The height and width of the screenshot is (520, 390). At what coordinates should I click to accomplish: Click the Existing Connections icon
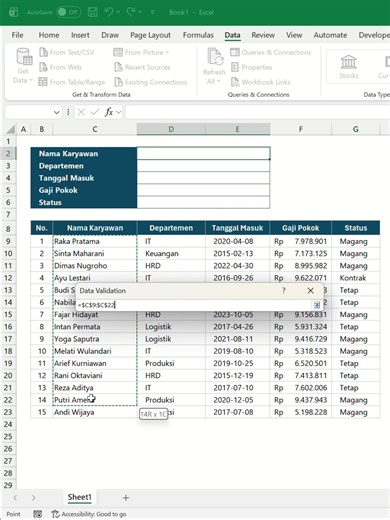pos(118,82)
